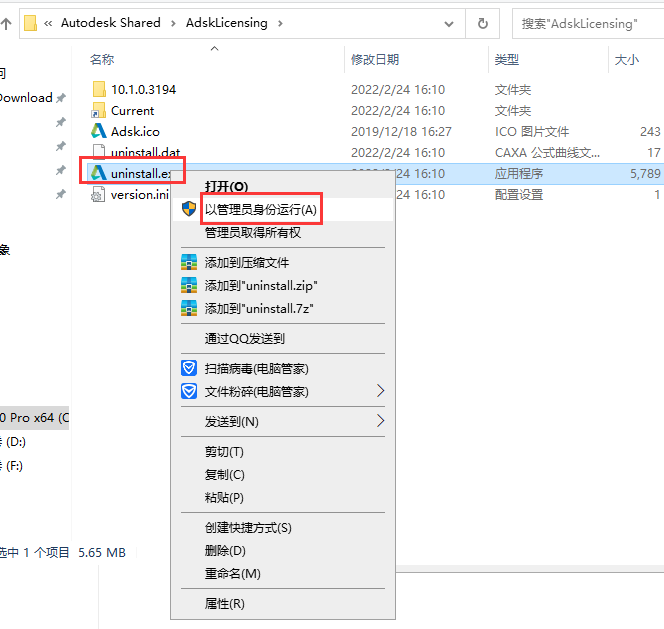Screen dimensions: 664x629
Task: Click shield icon beside 文件粉碎
Action: pos(189,391)
